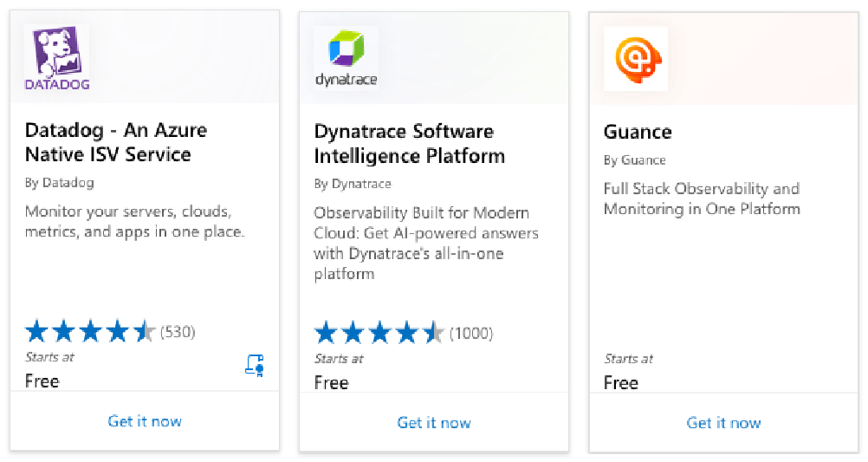This screenshot has height=462, width=868.
Task: Click Dynatrace Observability Built for Modern Cloud description
Action: (426, 244)
